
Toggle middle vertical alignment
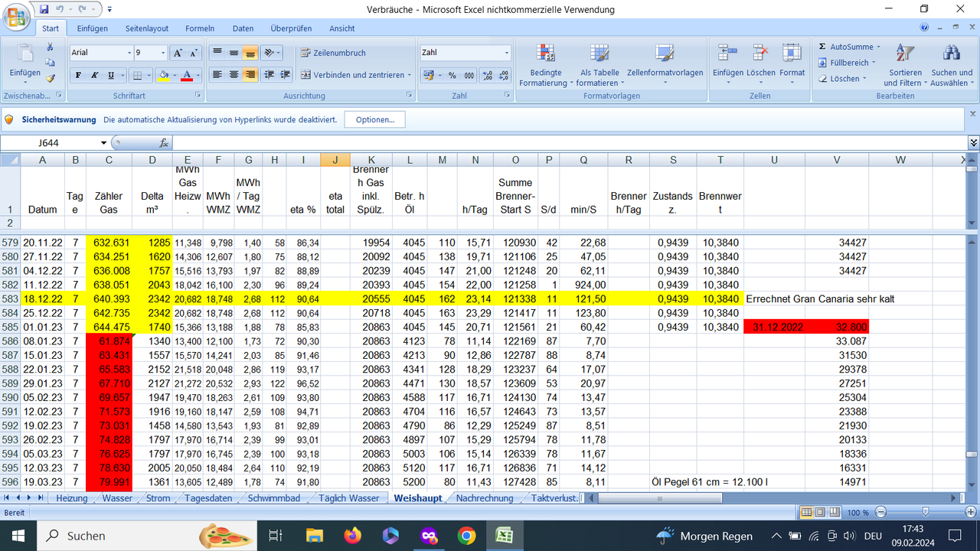(x=234, y=53)
